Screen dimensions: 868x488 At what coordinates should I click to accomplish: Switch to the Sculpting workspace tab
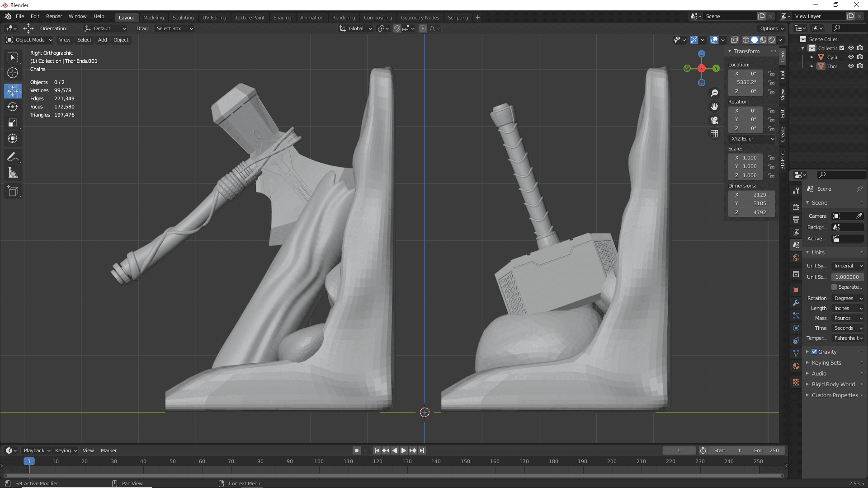[x=183, y=18]
